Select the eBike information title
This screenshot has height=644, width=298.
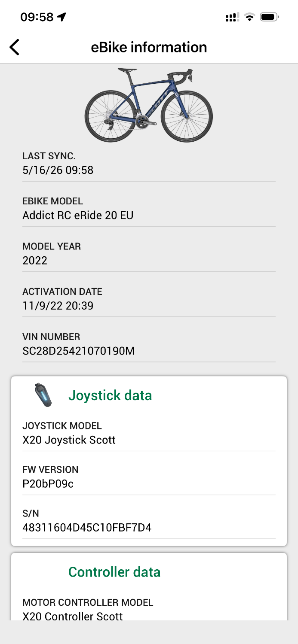coord(149,47)
